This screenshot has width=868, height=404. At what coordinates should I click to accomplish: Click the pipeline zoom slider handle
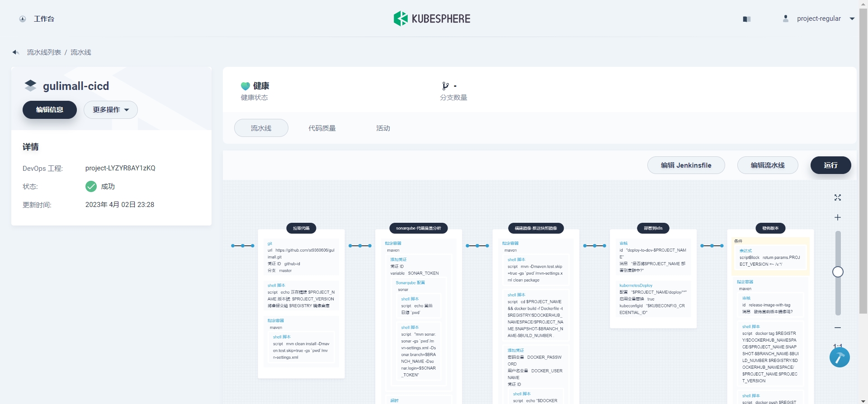point(838,272)
